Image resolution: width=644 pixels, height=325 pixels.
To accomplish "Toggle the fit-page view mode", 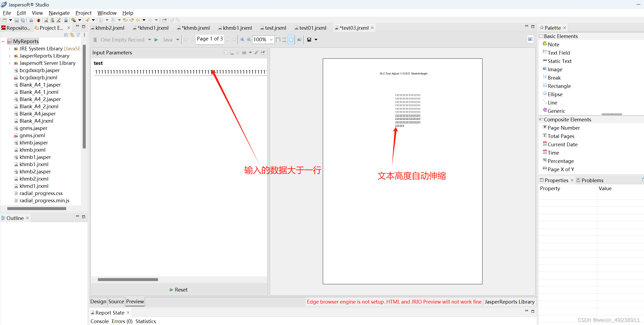I will (x=278, y=39).
